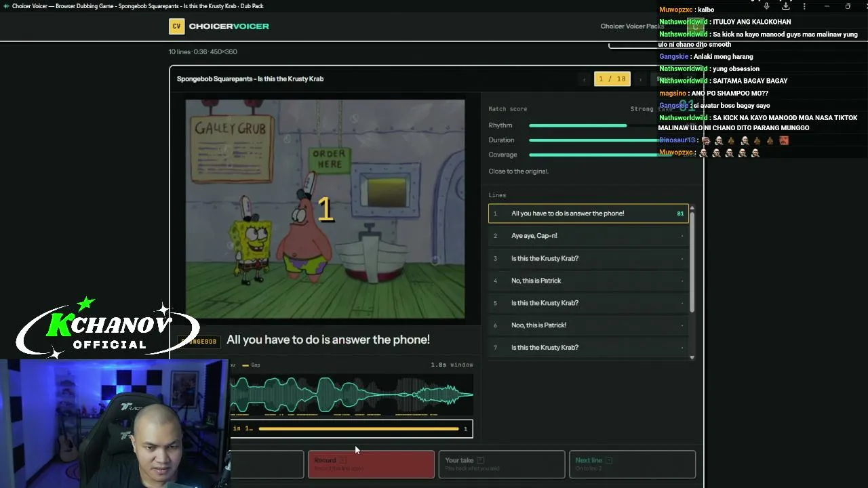Click the Gap legend label
Viewport: 868px width, 488px height.
(x=256, y=365)
